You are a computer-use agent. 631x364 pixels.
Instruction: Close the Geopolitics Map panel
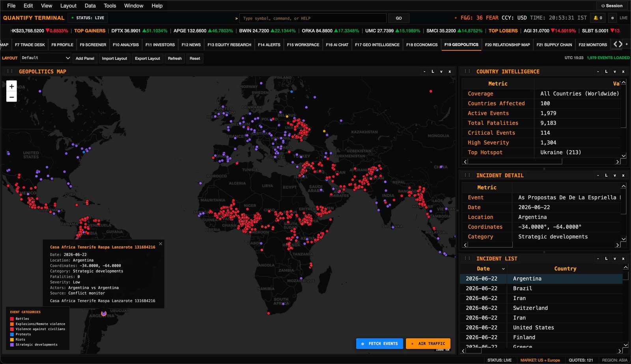pyautogui.click(x=450, y=71)
